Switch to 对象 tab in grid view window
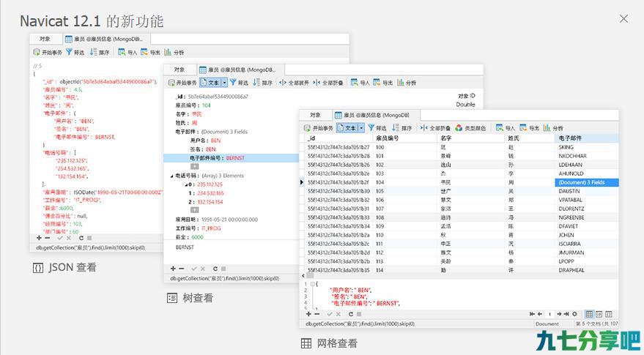 pyautogui.click(x=315, y=115)
